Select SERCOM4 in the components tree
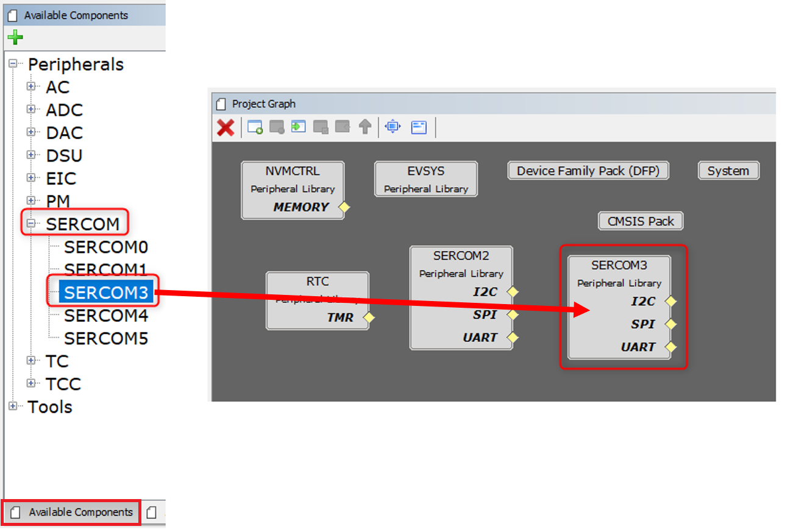The width and height of the screenshot is (796, 532). coord(105,315)
